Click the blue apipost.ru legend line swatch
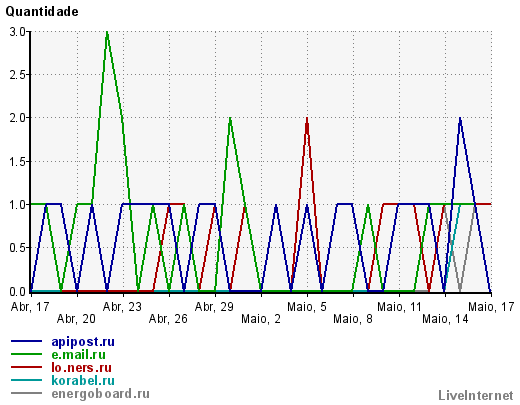520x405 pixels. (x=27, y=341)
